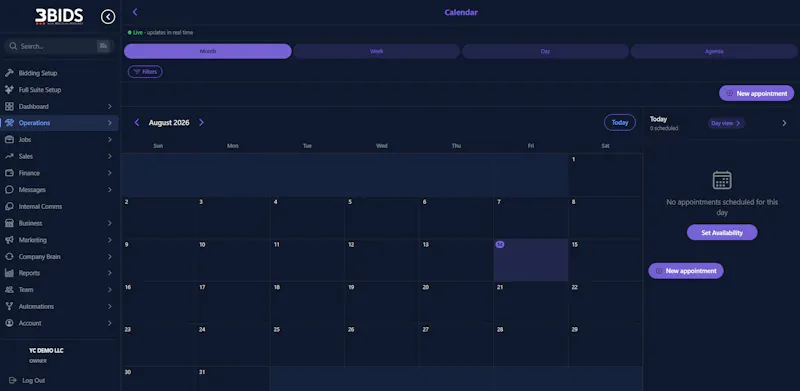Click the Reports bar chart icon
The image size is (800, 391).
[x=9, y=273]
